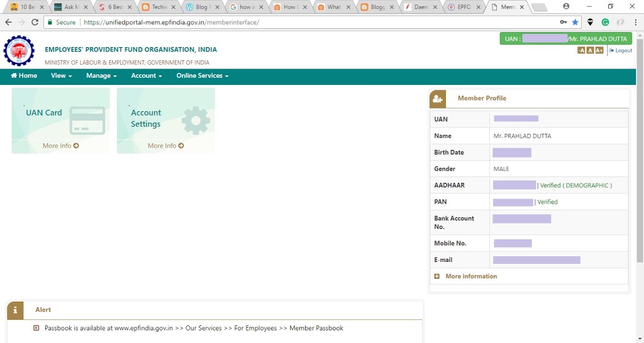The image size is (644, 343).
Task: Click the PAN 'Verified' text
Action: (x=547, y=202)
